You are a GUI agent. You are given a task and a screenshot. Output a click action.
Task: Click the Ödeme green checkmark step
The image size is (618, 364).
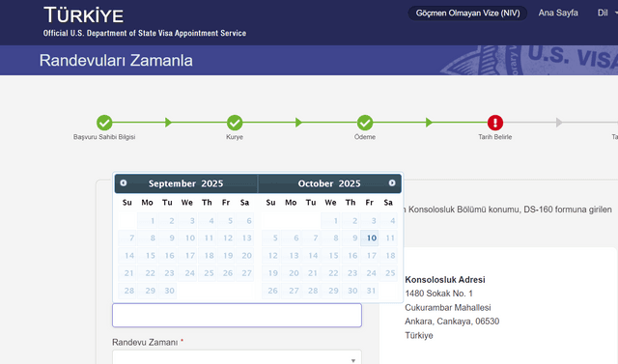(365, 123)
